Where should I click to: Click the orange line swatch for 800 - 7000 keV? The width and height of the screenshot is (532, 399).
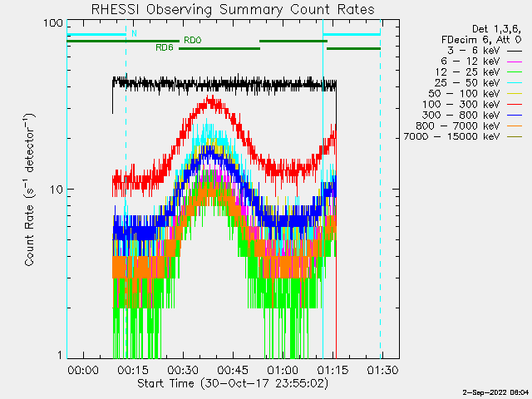tap(515, 126)
